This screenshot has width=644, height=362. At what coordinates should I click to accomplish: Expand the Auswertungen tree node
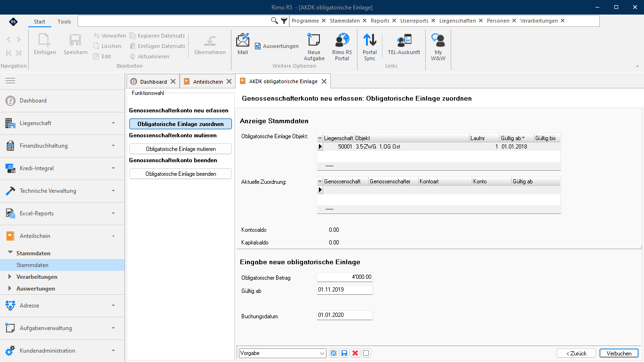pyautogui.click(x=10, y=288)
